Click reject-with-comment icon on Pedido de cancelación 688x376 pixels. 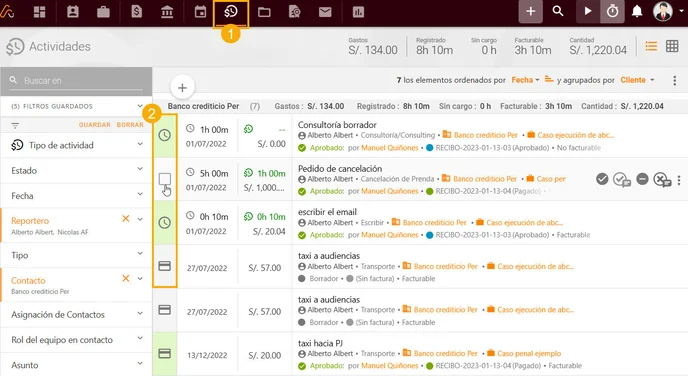click(x=662, y=179)
